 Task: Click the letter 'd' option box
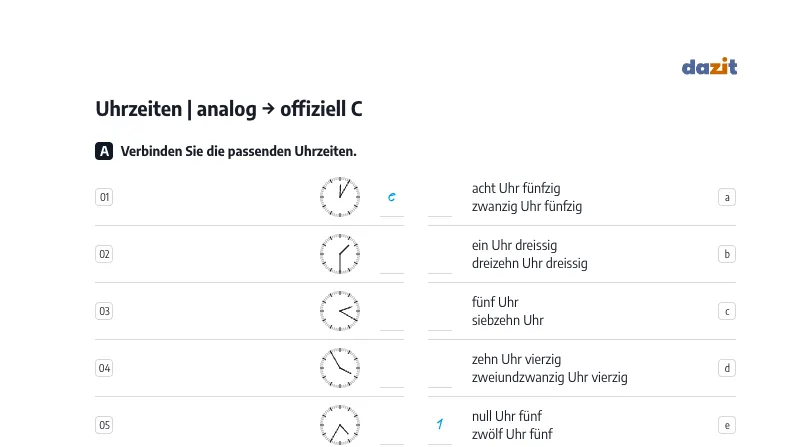point(727,368)
